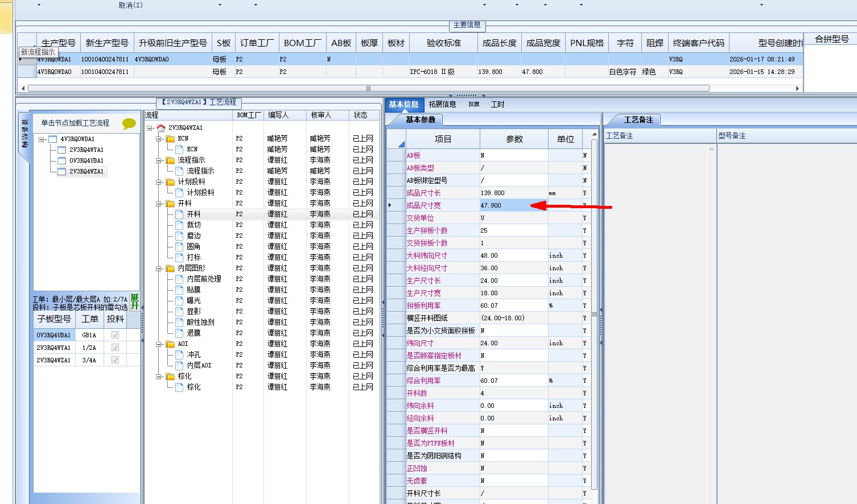Click the 打标 document icon

tap(179, 258)
